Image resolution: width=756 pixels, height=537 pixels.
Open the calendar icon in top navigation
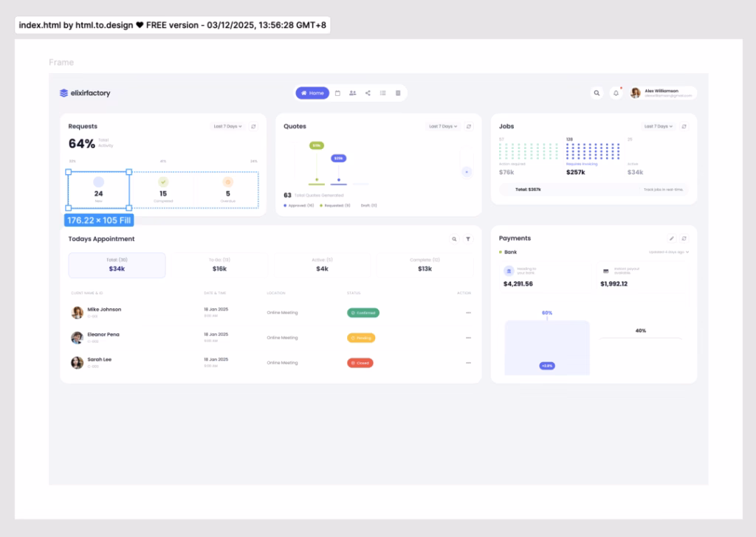pyautogui.click(x=337, y=93)
